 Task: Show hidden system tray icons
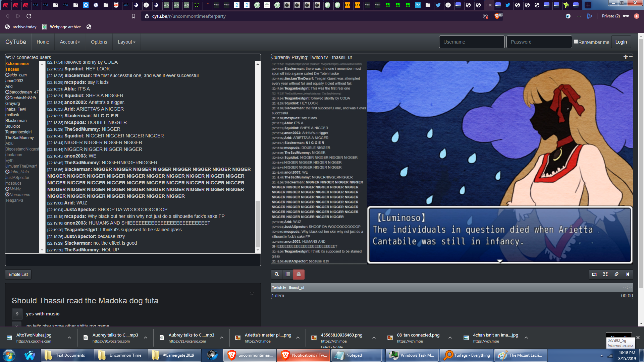point(602,356)
